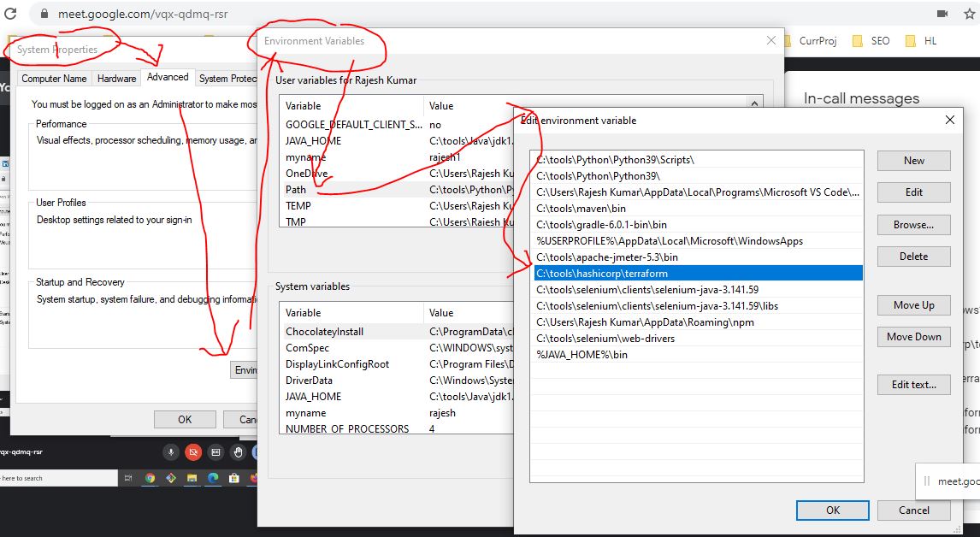Open Chrome from the taskbar

point(150,478)
